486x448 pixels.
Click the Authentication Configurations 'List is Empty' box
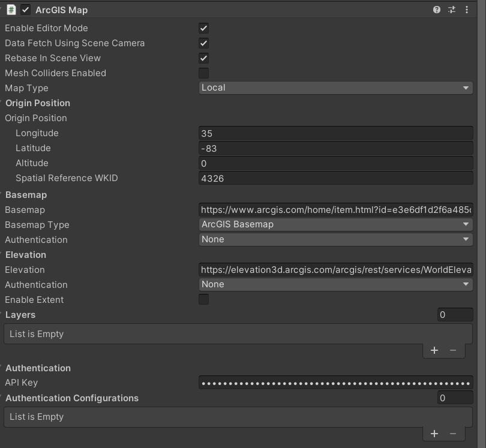pyautogui.click(x=238, y=417)
